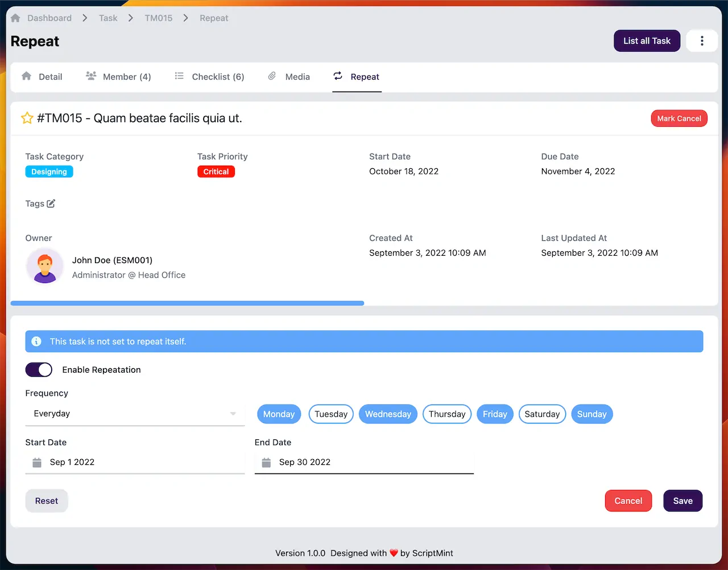This screenshot has width=728, height=570.
Task: Click the End Date input showing Sep 30 2022
Action: click(364, 463)
